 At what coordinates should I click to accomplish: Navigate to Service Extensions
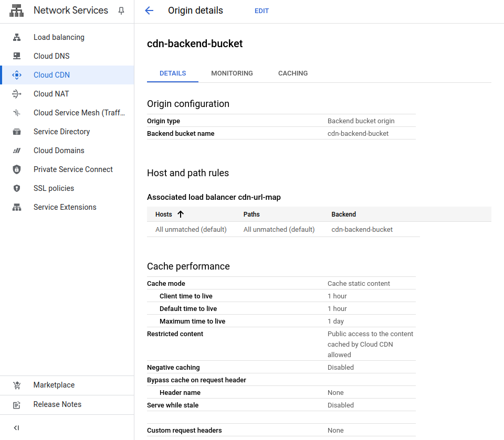(x=65, y=207)
